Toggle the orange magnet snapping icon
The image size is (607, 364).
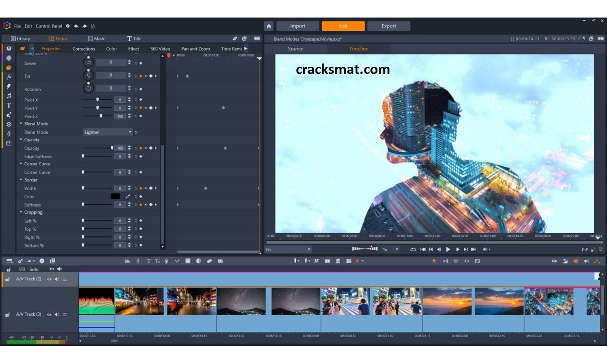(576, 261)
